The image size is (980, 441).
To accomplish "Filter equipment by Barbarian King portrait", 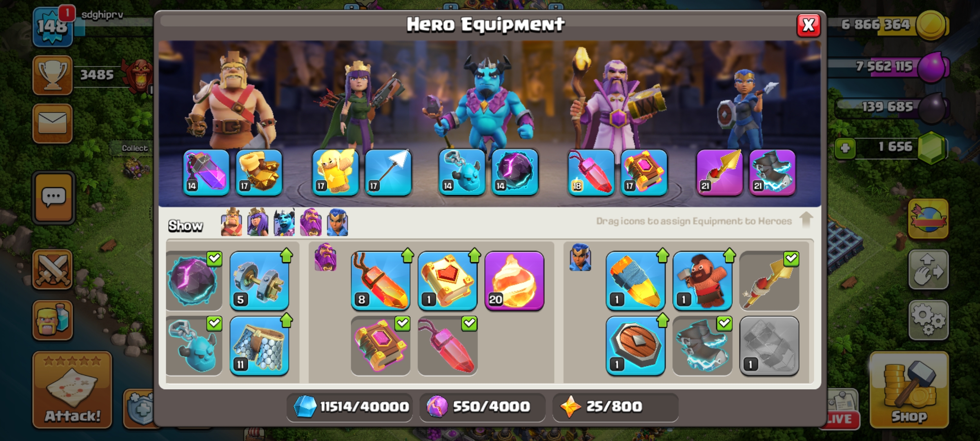I will pos(231,223).
